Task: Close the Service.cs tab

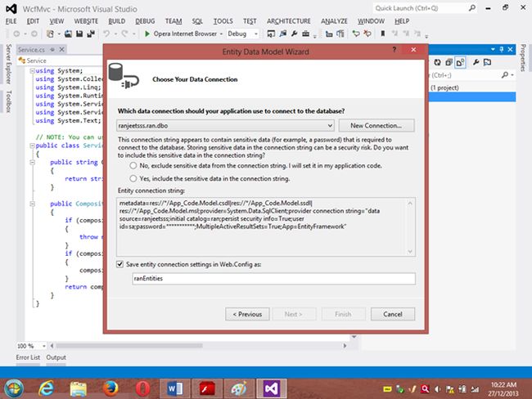Action: point(61,50)
